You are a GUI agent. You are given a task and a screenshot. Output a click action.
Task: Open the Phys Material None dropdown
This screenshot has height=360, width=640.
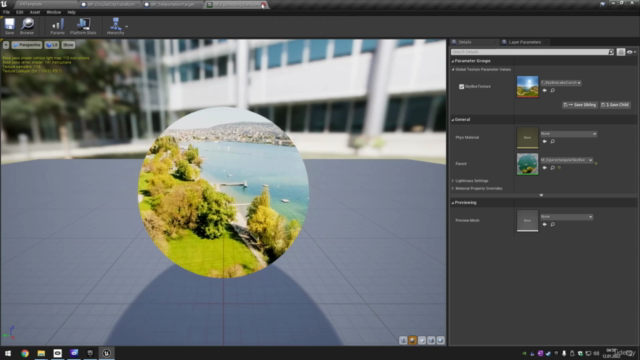(569, 133)
